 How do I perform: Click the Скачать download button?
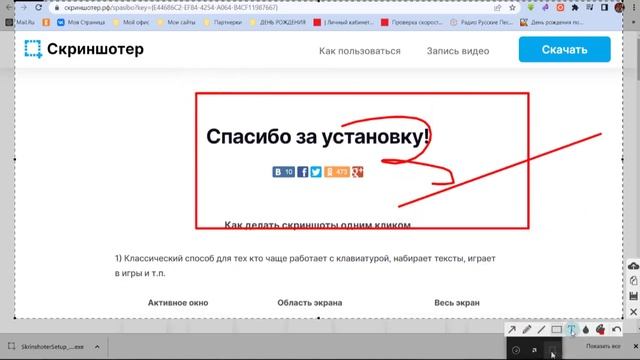click(x=564, y=49)
